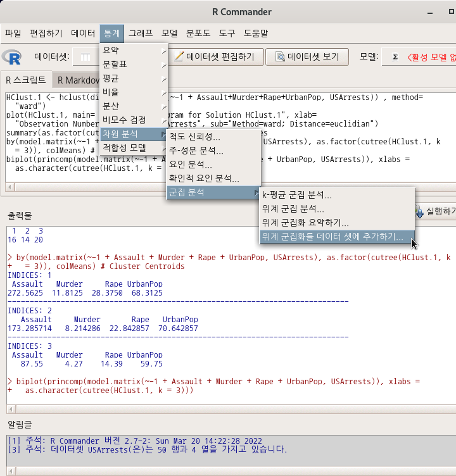Expand the 비모수 검정 submenu
The height and width of the screenshot is (476, 456).
point(134,120)
